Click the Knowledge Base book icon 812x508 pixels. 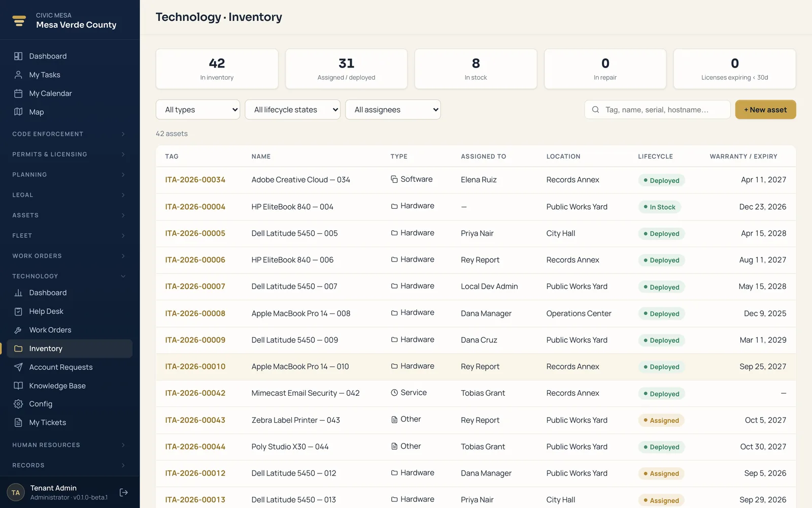click(18, 386)
